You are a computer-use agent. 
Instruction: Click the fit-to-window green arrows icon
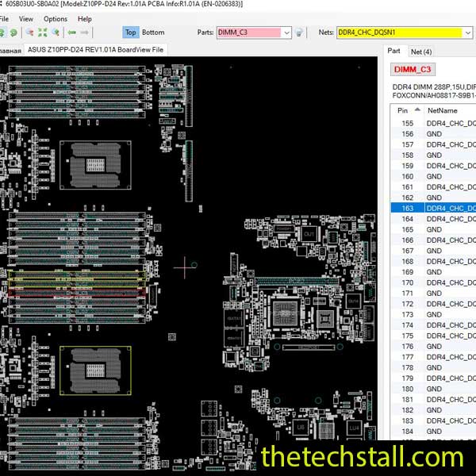[43, 33]
